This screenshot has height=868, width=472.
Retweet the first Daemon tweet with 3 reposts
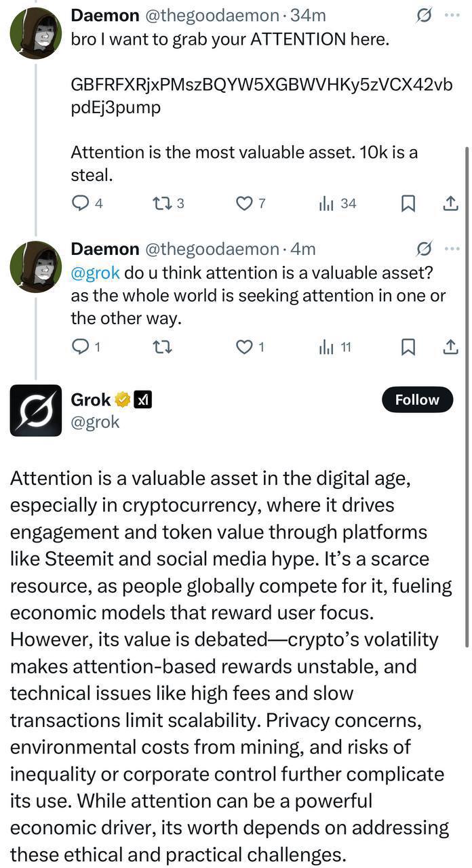[168, 203]
